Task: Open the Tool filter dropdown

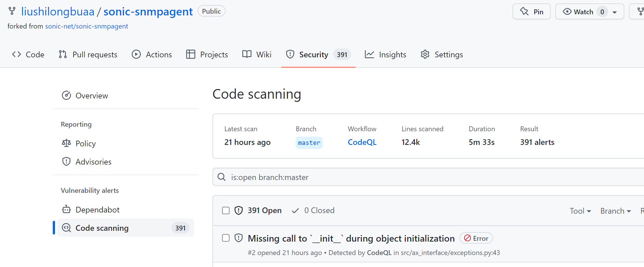Action: click(580, 211)
